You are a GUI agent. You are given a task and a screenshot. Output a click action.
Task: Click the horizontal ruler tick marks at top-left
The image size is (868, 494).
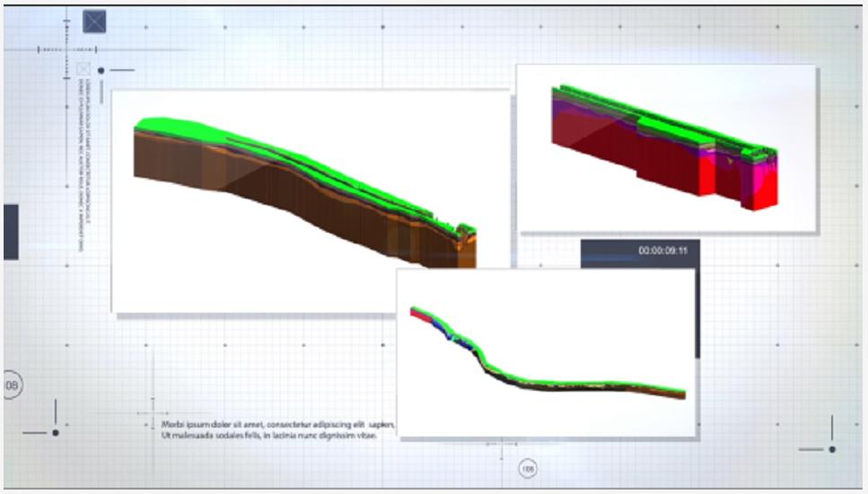66,50
